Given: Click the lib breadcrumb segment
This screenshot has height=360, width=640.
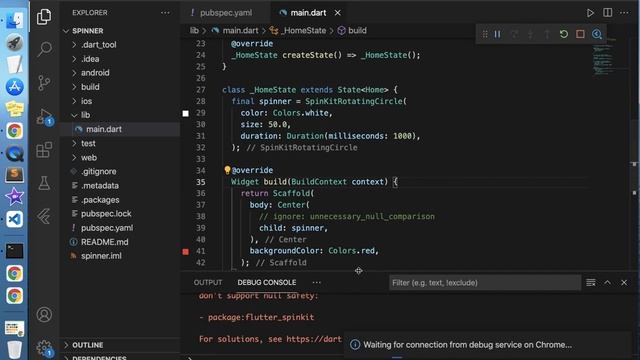Looking at the screenshot, I should [194, 31].
